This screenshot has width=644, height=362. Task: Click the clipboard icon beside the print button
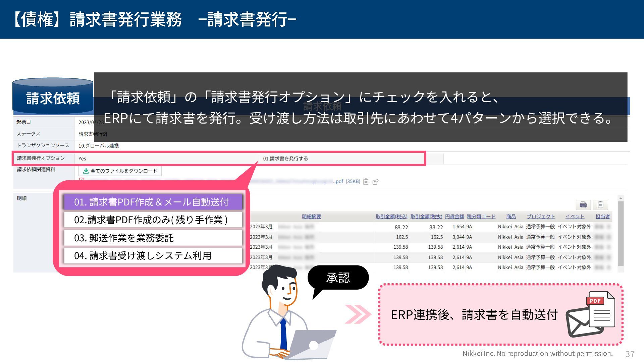click(600, 205)
